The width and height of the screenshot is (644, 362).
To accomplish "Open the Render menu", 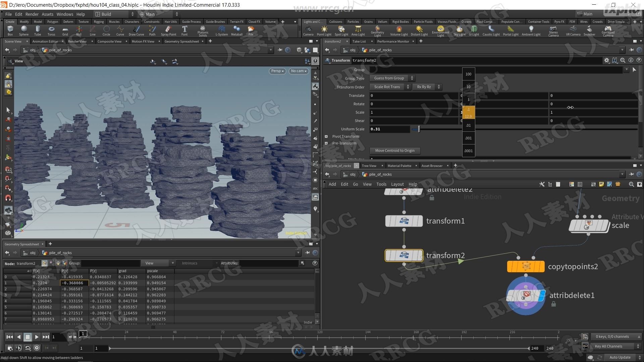I will pos(32,14).
